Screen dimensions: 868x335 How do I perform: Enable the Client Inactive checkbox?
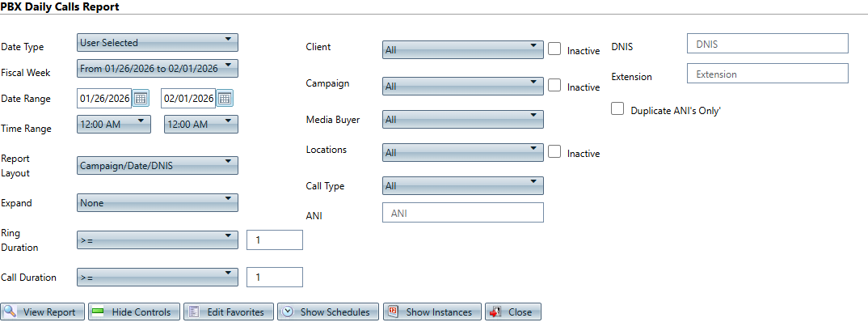coord(554,49)
